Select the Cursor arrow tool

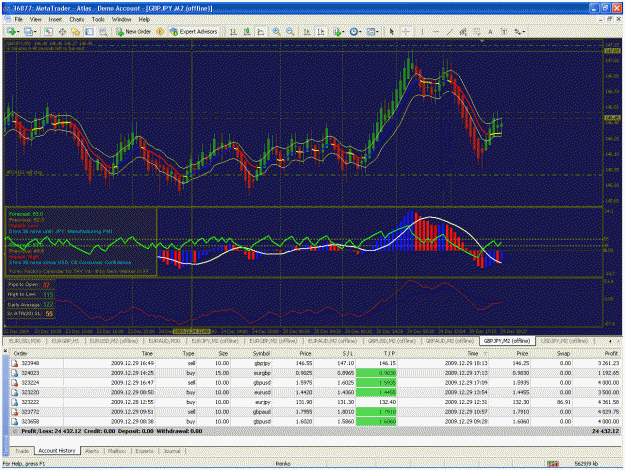(392, 31)
